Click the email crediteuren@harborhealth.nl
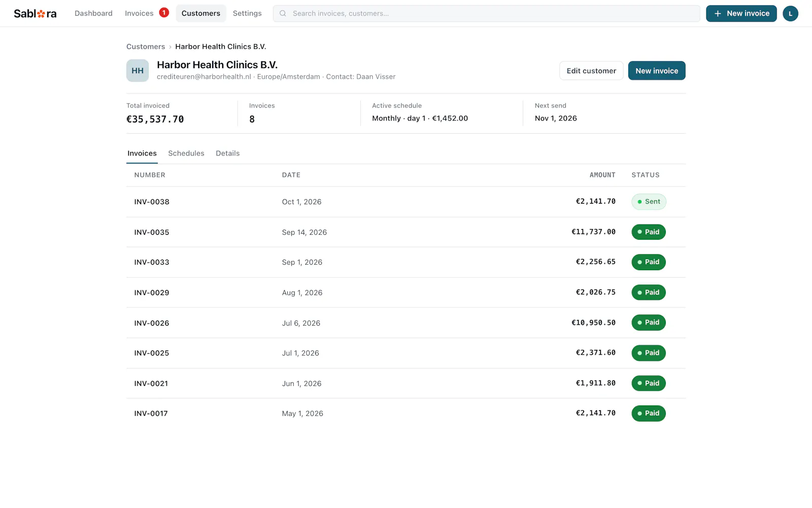 pos(204,77)
